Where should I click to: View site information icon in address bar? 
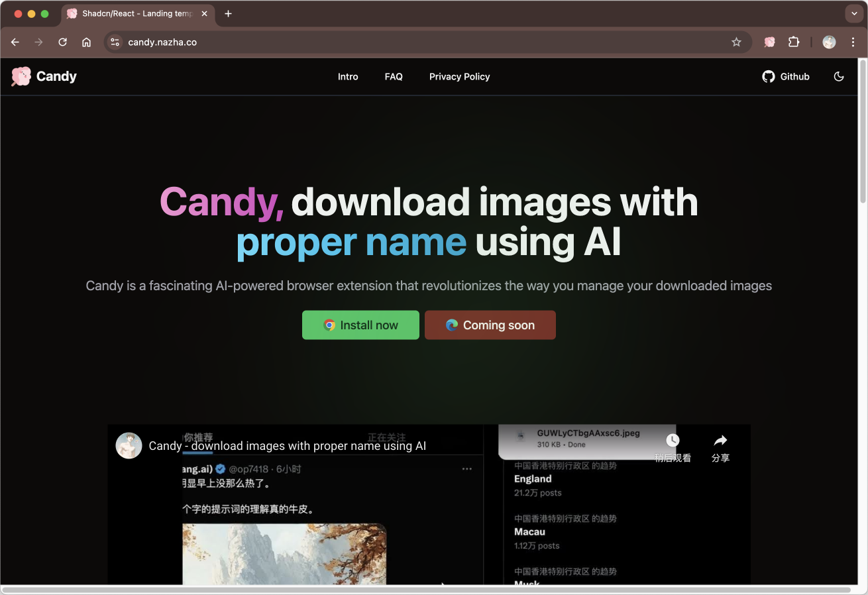(x=115, y=42)
